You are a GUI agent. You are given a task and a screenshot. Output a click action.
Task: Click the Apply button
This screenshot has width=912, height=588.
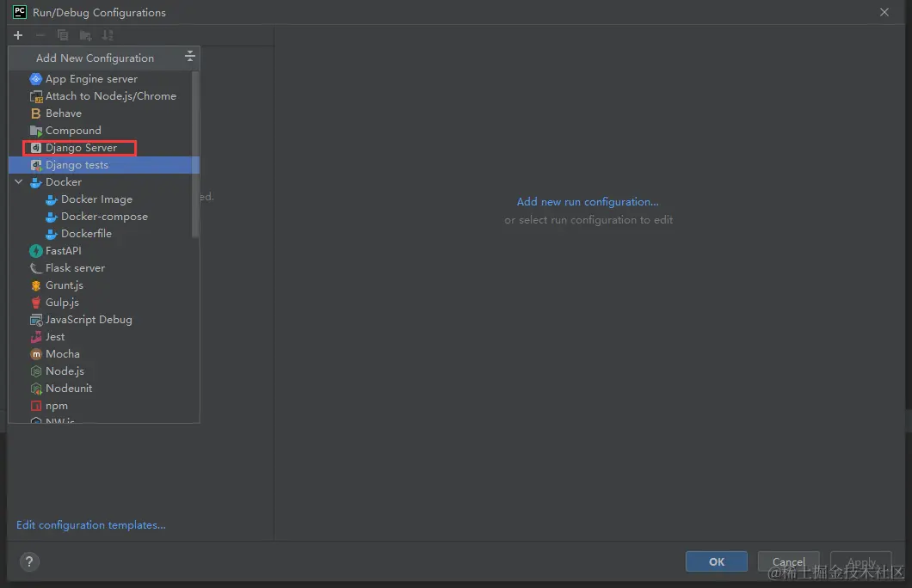pos(861,561)
